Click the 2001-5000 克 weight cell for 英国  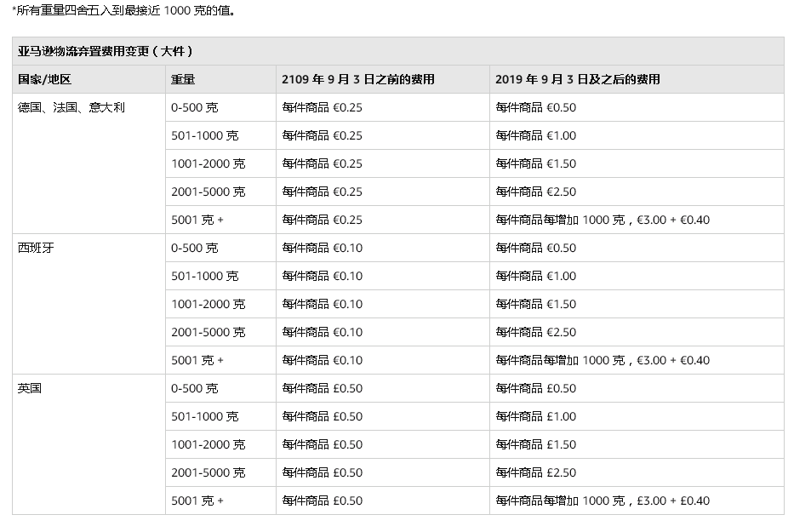point(208,472)
